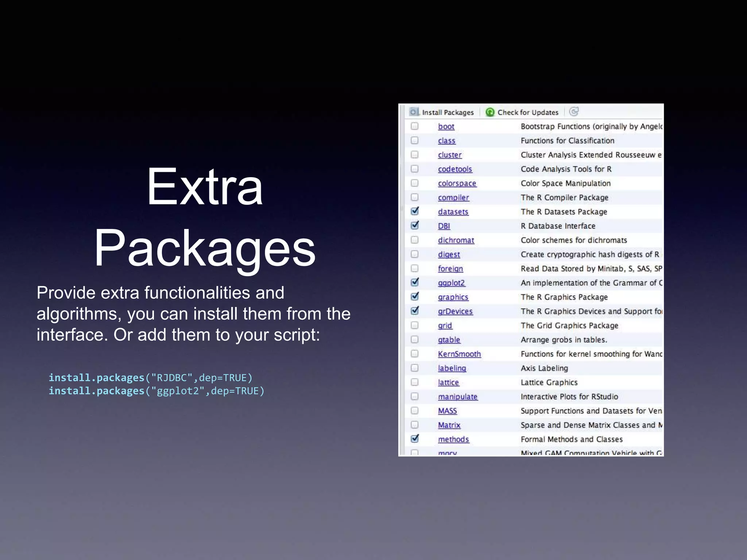747x560 pixels.
Task: Click the refresh packages icon
Action: click(574, 112)
